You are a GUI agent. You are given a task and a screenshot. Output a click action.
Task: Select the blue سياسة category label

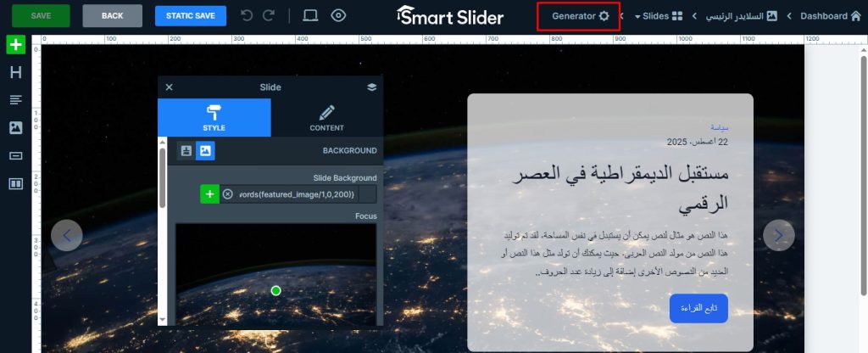[x=719, y=127]
